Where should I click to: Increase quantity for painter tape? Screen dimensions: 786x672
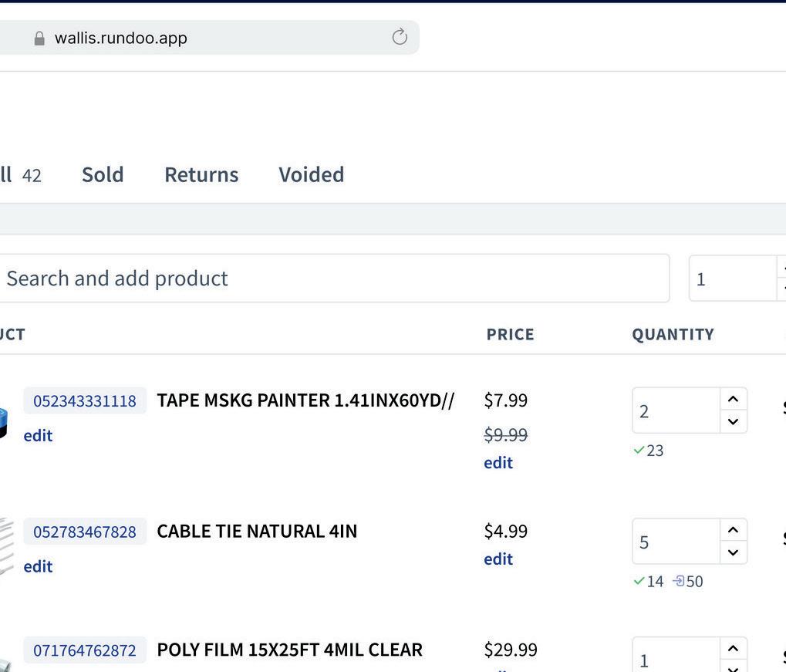coord(733,399)
